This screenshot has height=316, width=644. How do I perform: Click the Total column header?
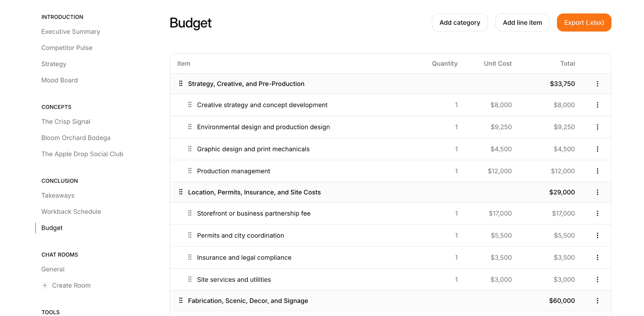tap(568, 64)
